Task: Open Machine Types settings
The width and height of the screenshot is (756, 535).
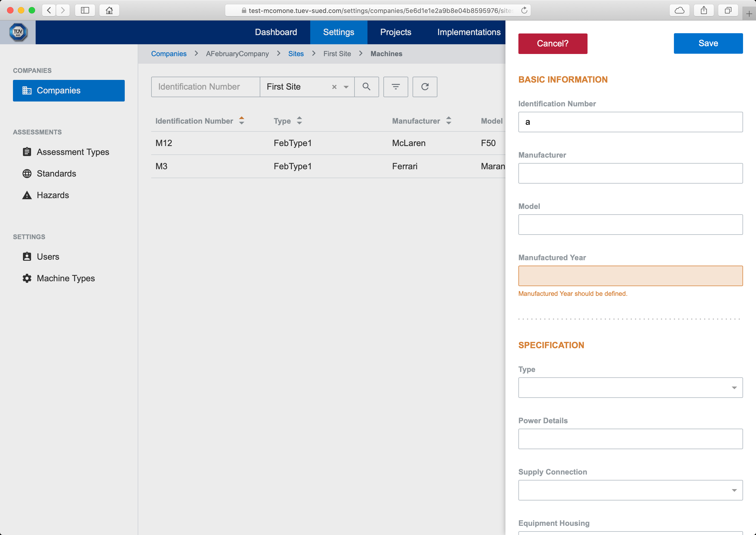Action: (x=66, y=278)
